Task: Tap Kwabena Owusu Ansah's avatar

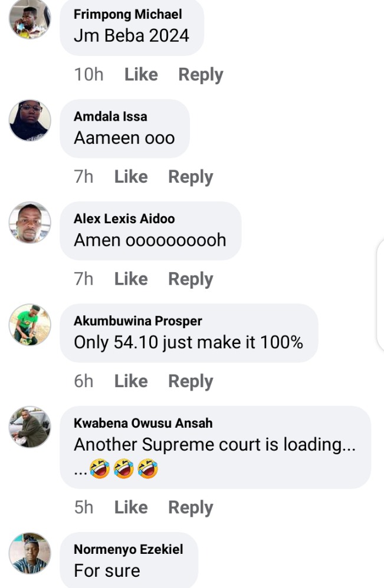Action: (29, 427)
